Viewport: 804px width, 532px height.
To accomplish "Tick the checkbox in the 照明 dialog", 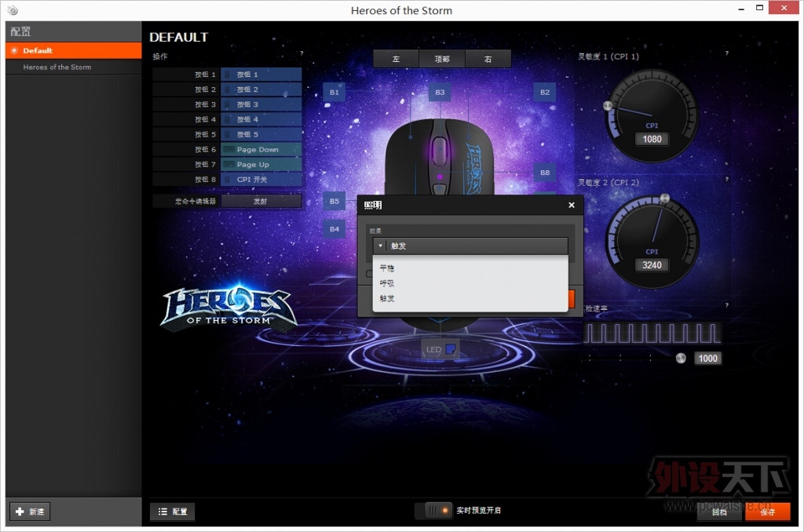I will 369,274.
